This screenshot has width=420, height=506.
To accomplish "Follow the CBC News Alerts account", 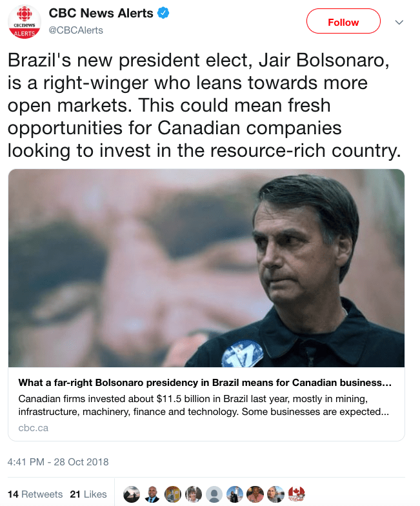I will [343, 22].
